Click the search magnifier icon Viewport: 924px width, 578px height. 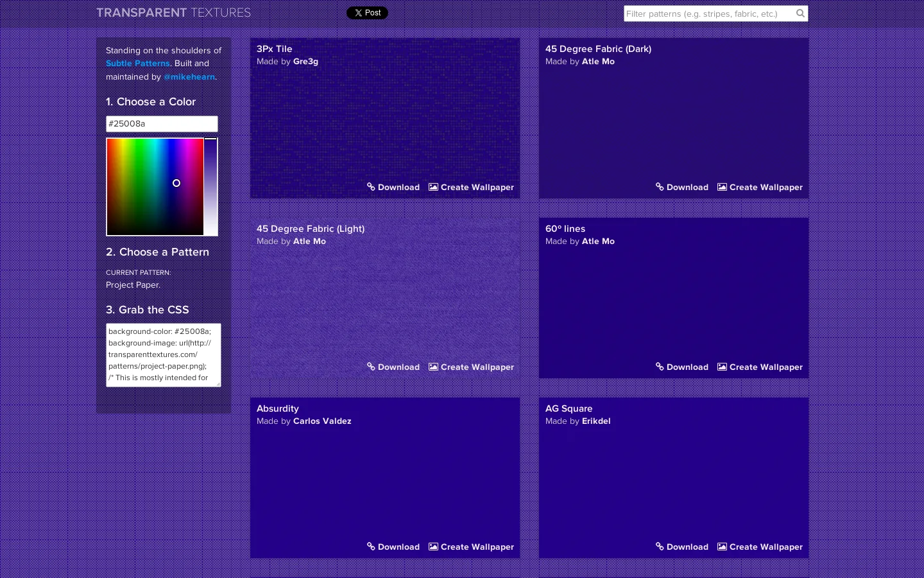coord(800,13)
